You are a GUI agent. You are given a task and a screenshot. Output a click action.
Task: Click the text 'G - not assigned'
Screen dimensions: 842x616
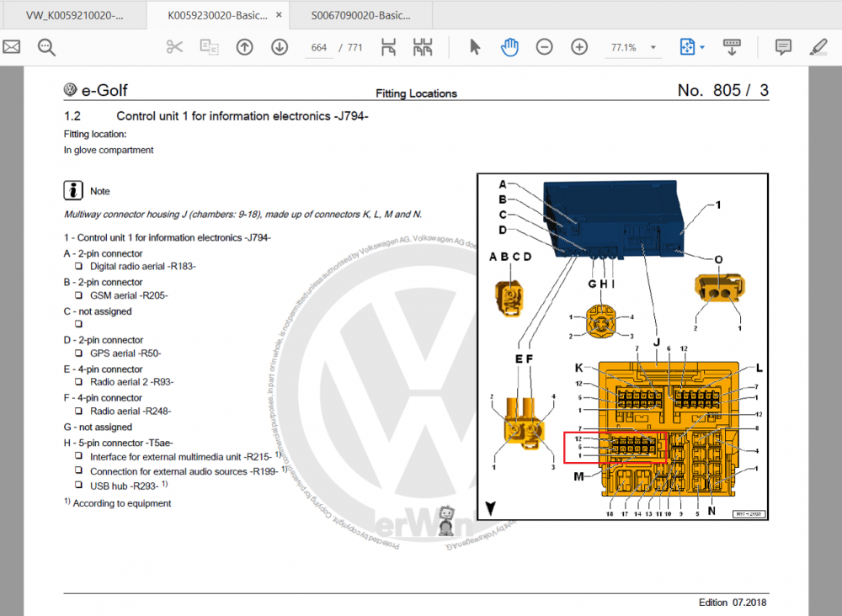[98, 427]
